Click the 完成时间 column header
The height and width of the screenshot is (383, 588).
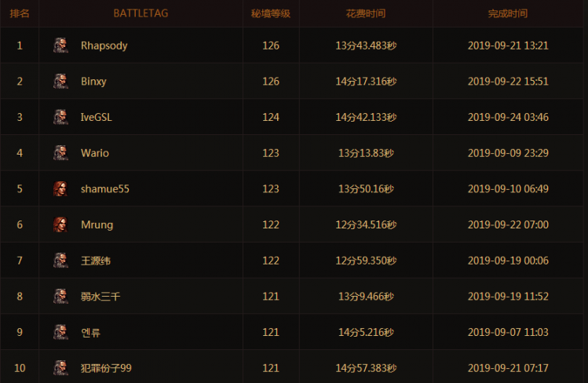pos(508,13)
